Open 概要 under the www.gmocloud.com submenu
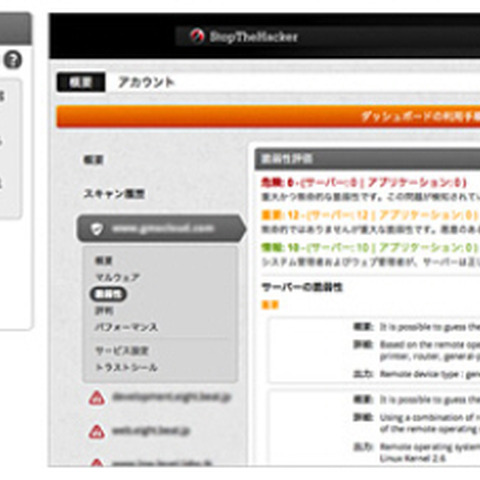The height and width of the screenshot is (480, 480). 104,261
